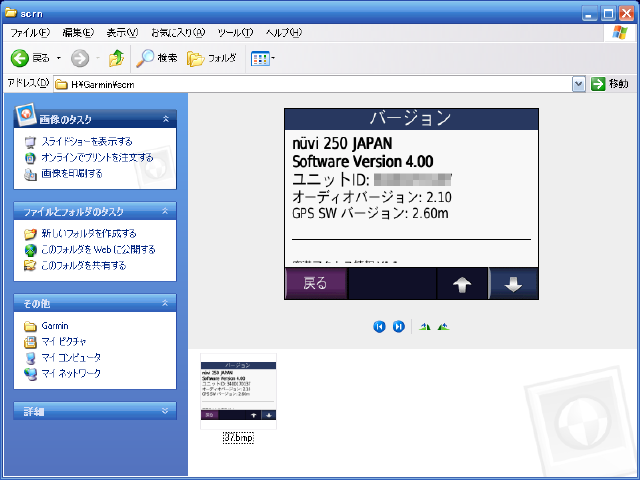
Task: Click the online print order icon
Action: click(30, 158)
